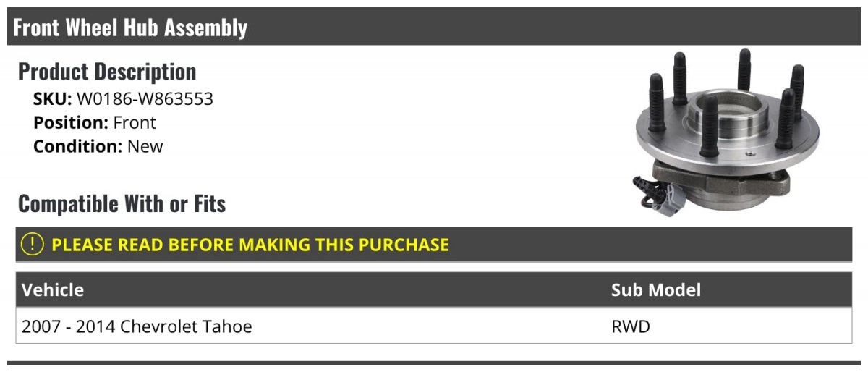Image resolution: width=868 pixels, height=372 pixels.
Task: Click the "Compatible With or Fits" heading
Action: 122,204
